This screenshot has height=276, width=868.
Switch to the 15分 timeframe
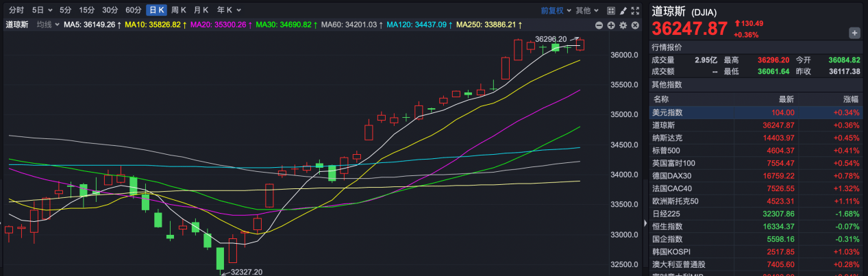point(87,10)
